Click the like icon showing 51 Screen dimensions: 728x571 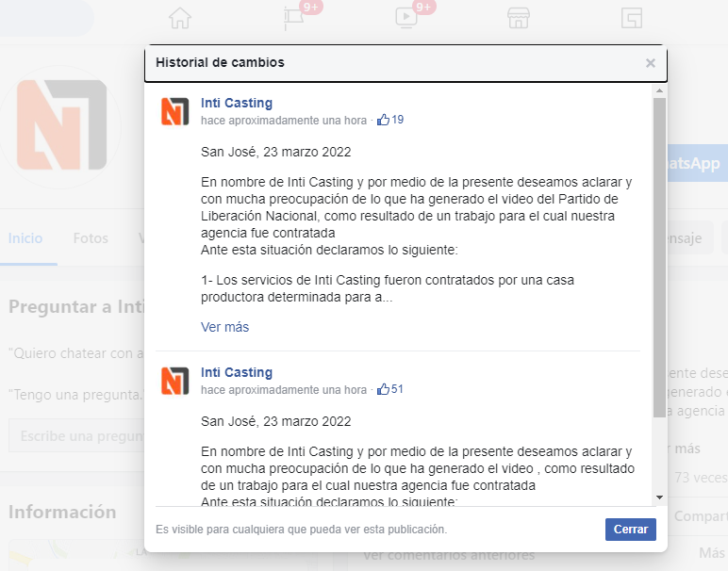pos(383,390)
